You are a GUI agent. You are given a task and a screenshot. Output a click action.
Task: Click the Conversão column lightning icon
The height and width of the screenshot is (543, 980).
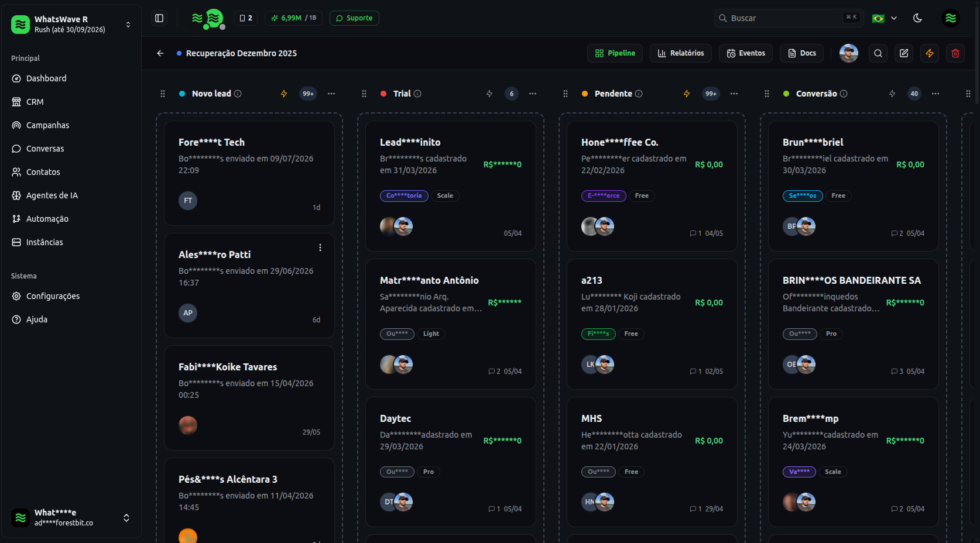click(x=892, y=94)
